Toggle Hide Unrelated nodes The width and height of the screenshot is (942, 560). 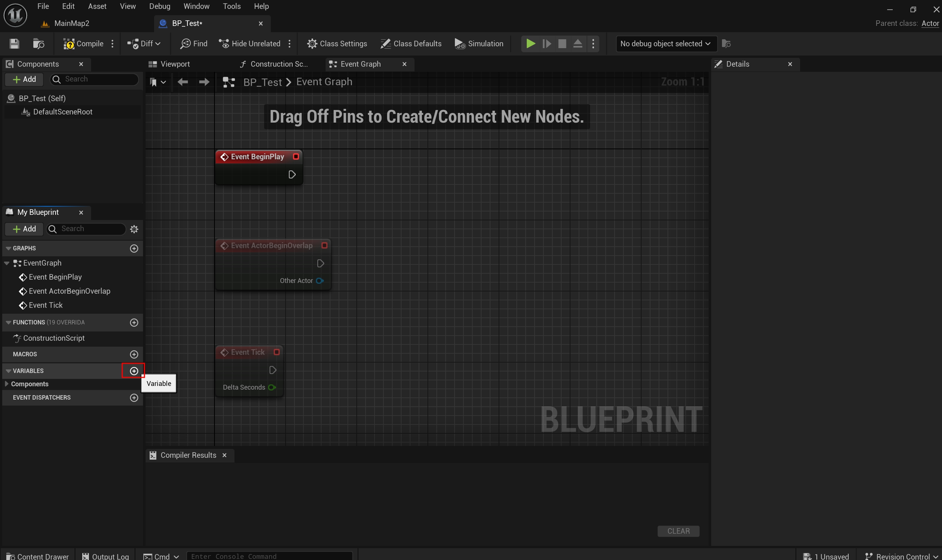pyautogui.click(x=250, y=44)
